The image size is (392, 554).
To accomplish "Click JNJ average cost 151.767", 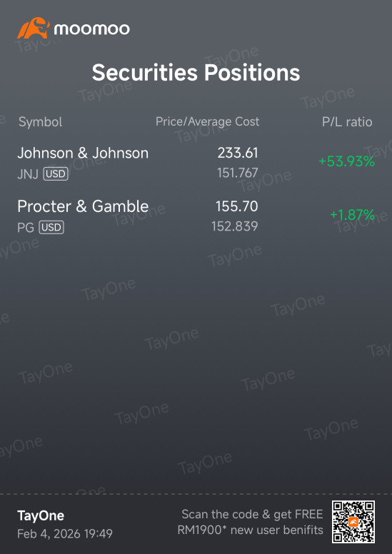I will [238, 173].
